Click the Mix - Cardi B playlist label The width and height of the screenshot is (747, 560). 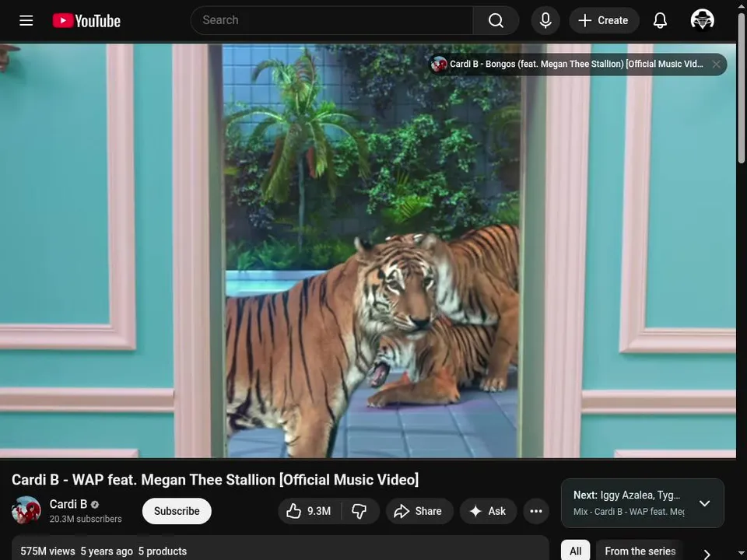pyautogui.click(x=629, y=512)
